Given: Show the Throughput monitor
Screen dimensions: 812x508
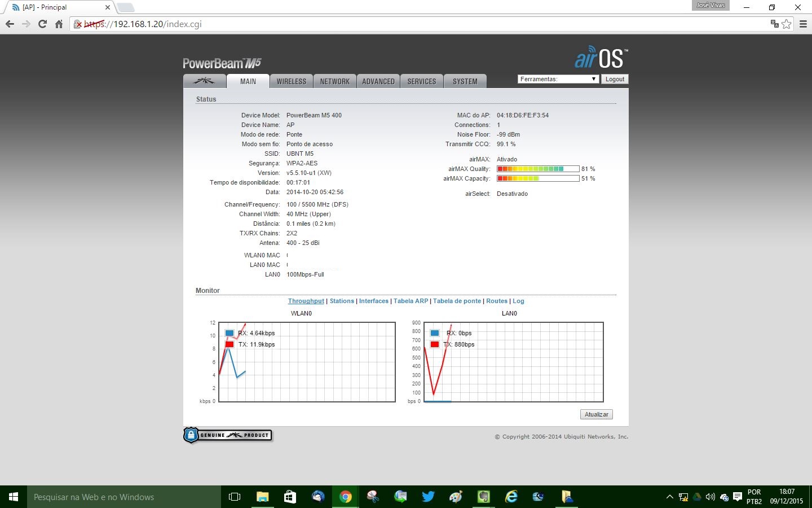Looking at the screenshot, I should pos(306,301).
